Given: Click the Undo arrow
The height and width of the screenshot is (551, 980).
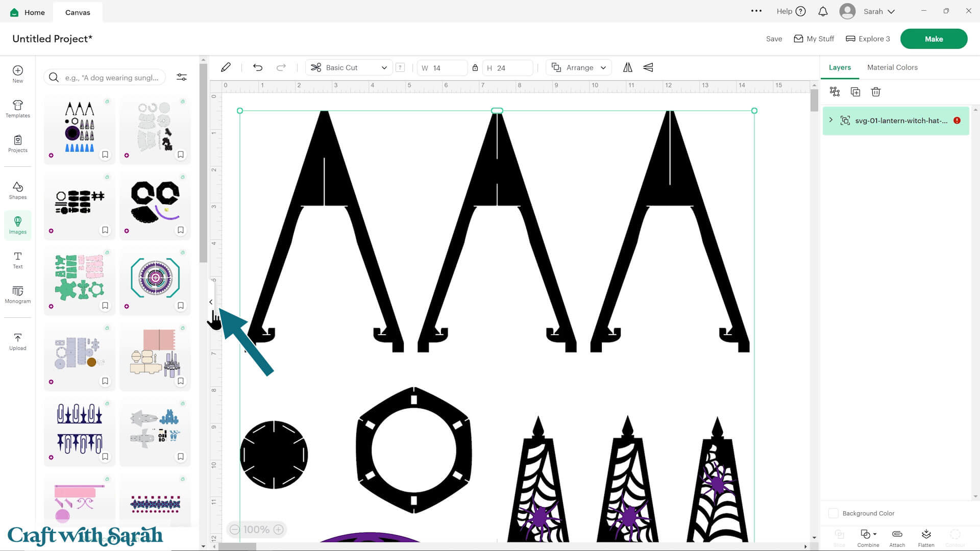Looking at the screenshot, I should [258, 67].
